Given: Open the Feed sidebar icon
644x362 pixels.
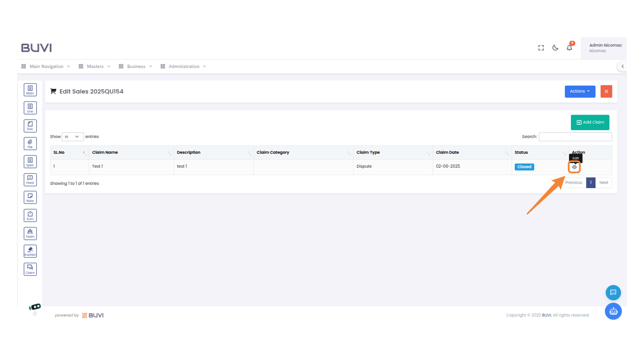Looking at the screenshot, I should 30,180.
